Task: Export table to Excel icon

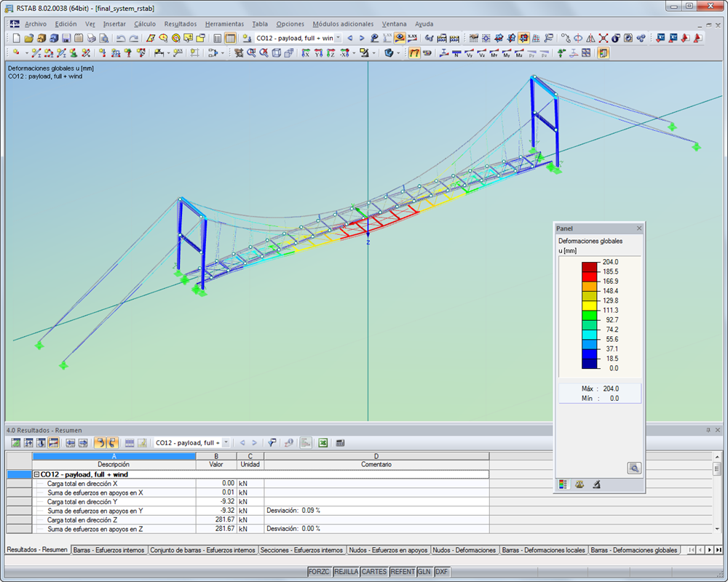Action: tap(323, 443)
